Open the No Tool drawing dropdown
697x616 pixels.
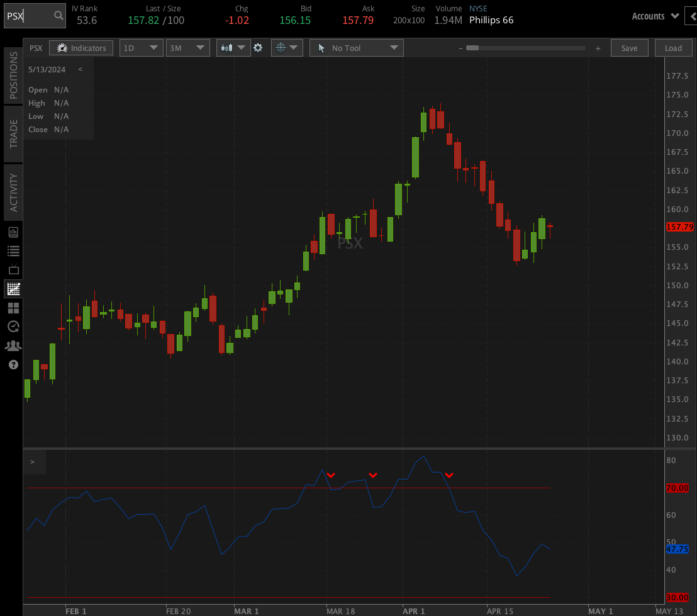[356, 48]
